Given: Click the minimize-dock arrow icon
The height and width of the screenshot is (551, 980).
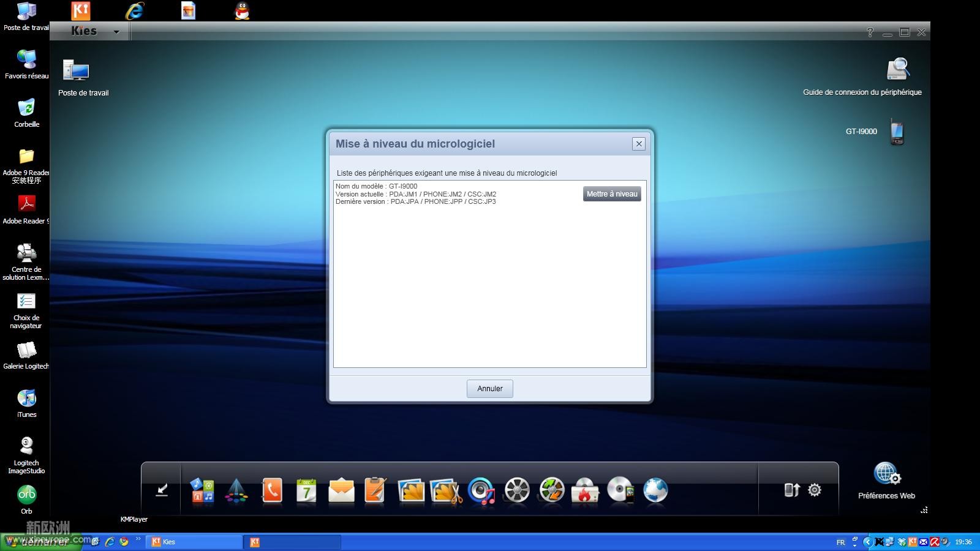Looking at the screenshot, I should [x=162, y=490].
